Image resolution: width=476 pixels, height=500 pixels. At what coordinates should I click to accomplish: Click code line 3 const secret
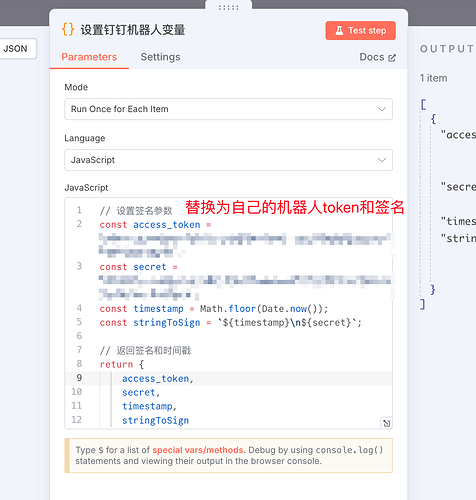[139, 267]
